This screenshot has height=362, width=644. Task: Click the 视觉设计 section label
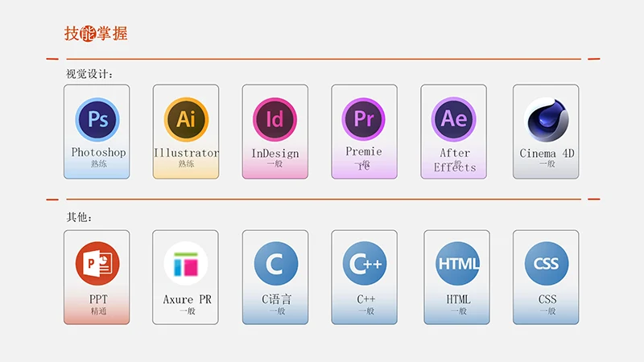(89, 74)
